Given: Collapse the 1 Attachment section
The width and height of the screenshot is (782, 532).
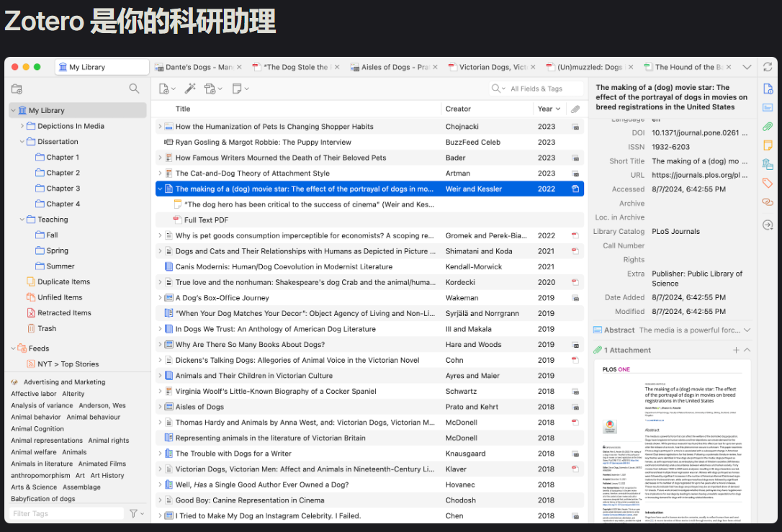Looking at the screenshot, I should 747,350.
